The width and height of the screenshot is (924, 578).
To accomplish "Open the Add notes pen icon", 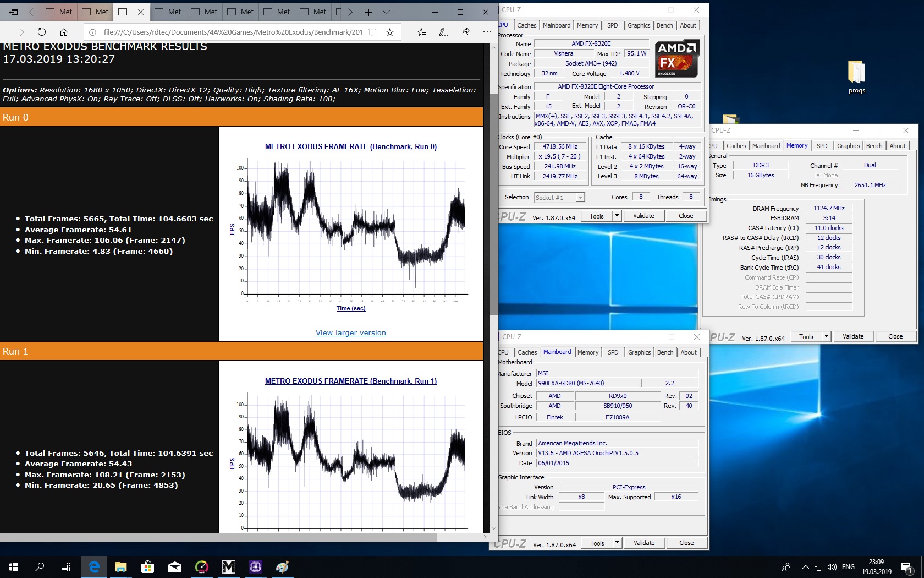I will click(443, 32).
